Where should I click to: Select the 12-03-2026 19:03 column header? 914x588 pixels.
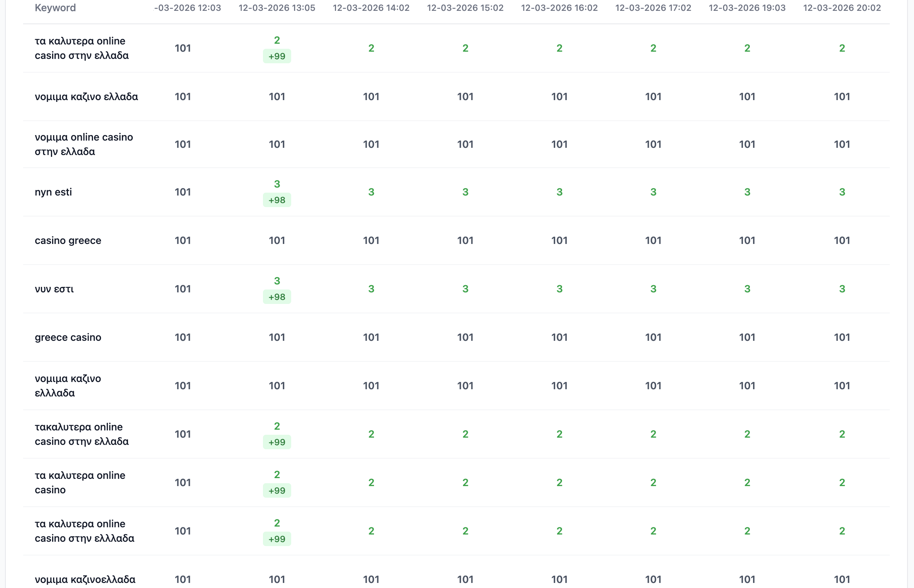tap(747, 8)
